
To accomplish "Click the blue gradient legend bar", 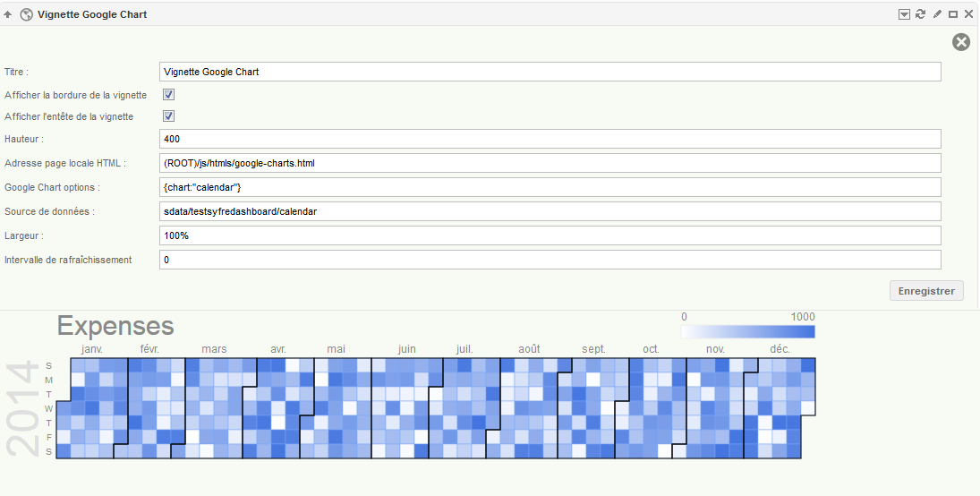I will 748,331.
